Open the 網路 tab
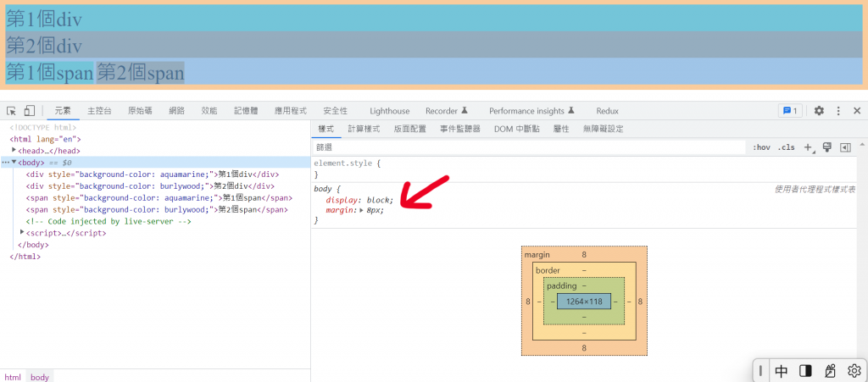 pos(176,111)
